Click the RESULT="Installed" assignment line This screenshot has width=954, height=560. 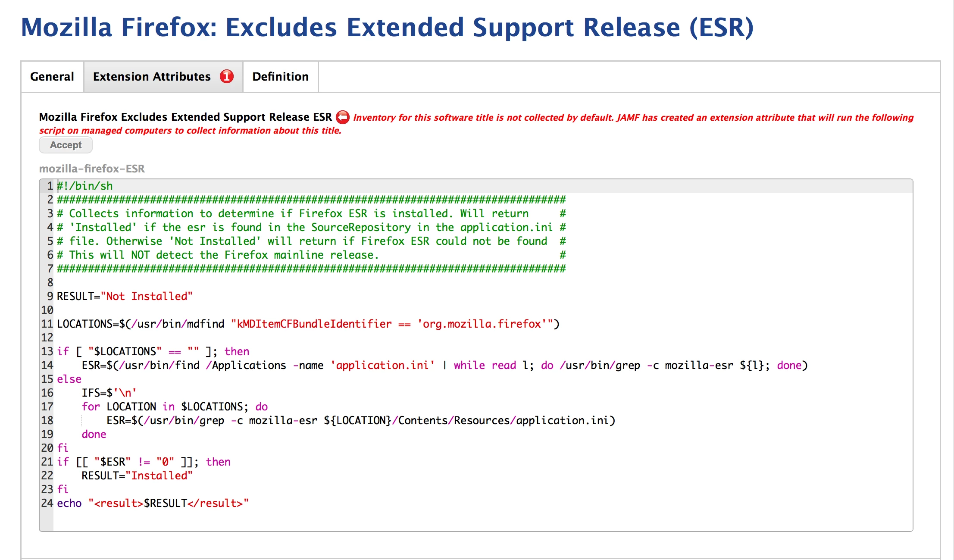(x=137, y=476)
